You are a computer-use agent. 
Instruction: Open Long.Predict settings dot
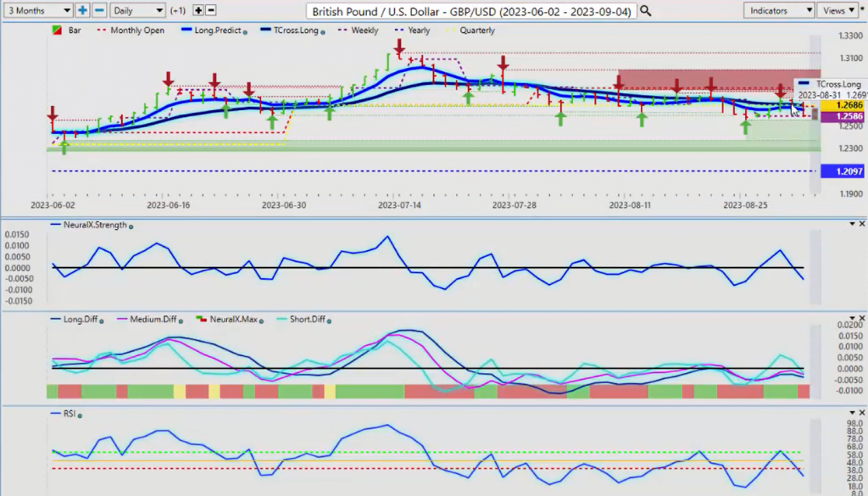point(245,32)
